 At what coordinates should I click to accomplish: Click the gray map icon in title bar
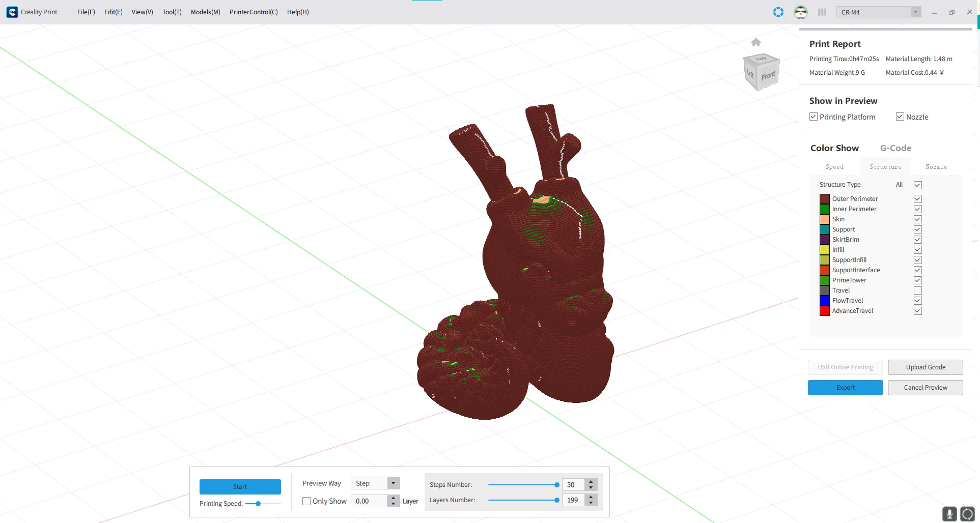click(822, 12)
